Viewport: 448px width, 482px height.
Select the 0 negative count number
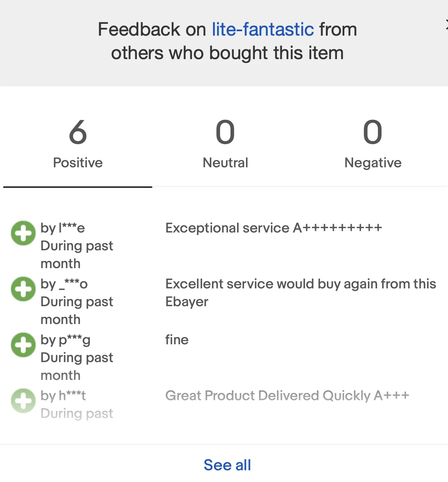pyautogui.click(x=373, y=132)
